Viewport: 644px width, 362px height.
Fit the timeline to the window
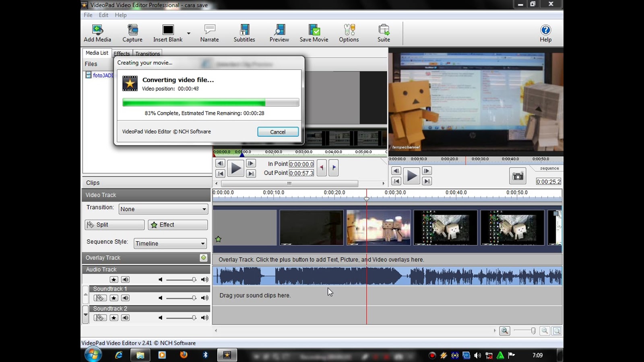point(557,331)
